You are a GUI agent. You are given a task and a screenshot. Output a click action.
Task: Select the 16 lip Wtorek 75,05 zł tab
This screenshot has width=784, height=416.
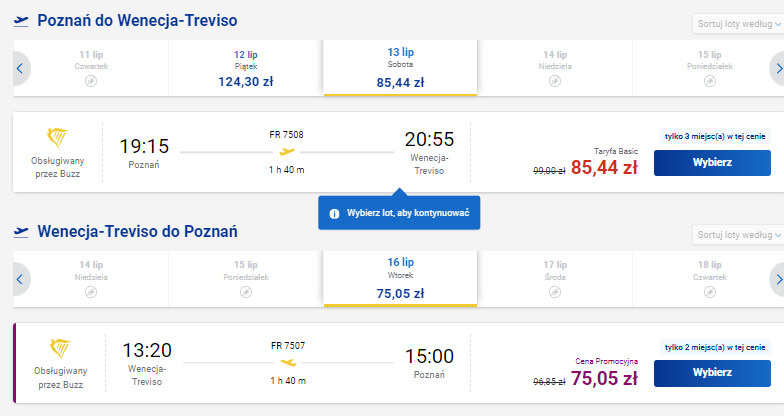pyautogui.click(x=400, y=278)
